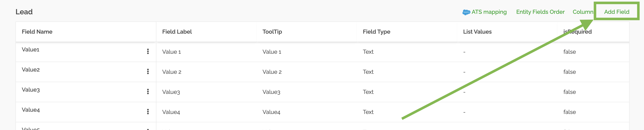Click the Columns link
Image resolution: width=644 pixels, height=130 pixels.
tap(583, 12)
